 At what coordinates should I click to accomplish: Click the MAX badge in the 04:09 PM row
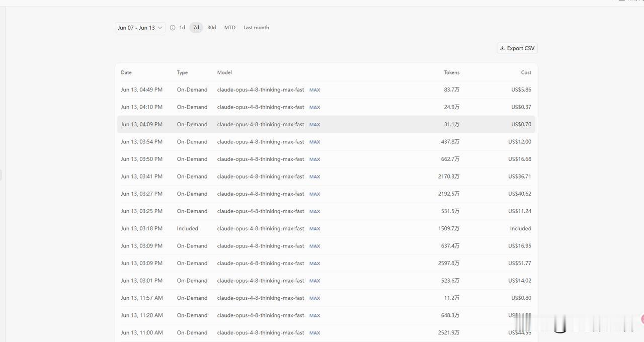(x=314, y=125)
